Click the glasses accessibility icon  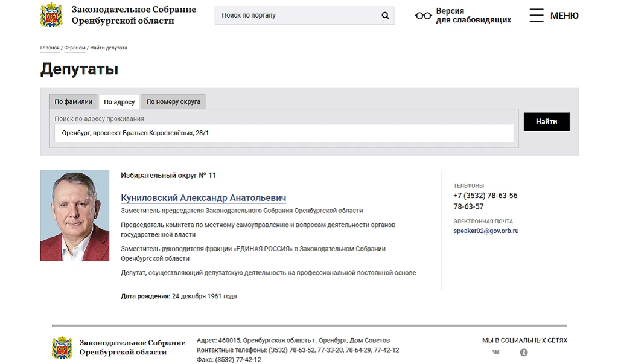click(423, 16)
